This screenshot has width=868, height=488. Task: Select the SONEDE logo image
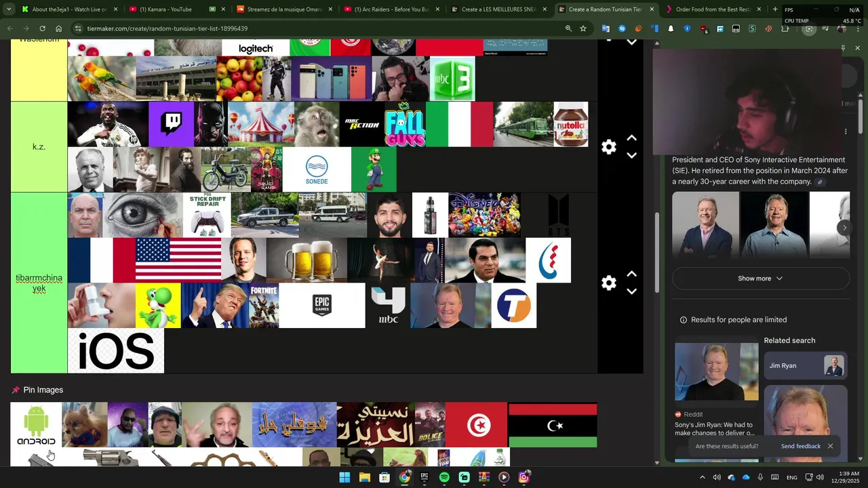click(317, 169)
